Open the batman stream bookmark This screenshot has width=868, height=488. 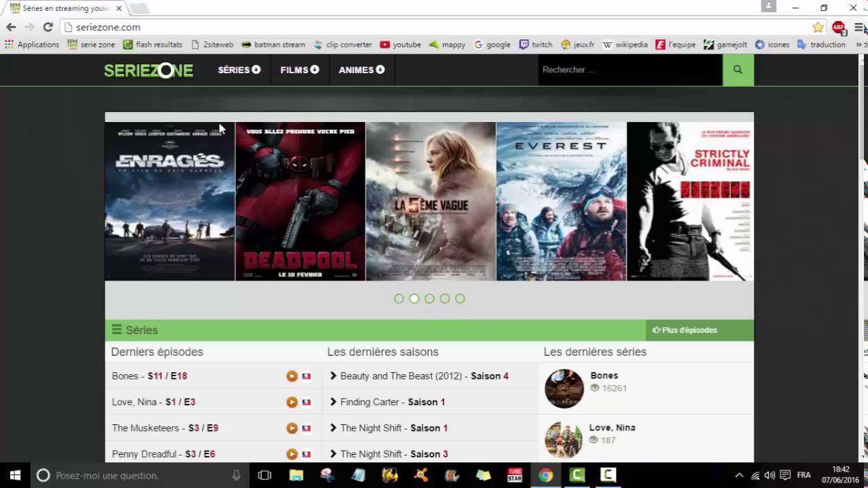(x=273, y=45)
